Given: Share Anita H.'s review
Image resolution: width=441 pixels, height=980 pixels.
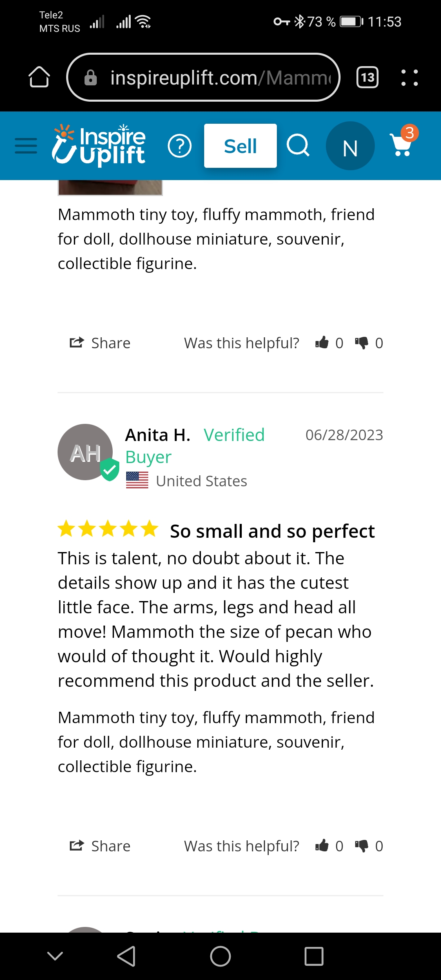Looking at the screenshot, I should (100, 846).
